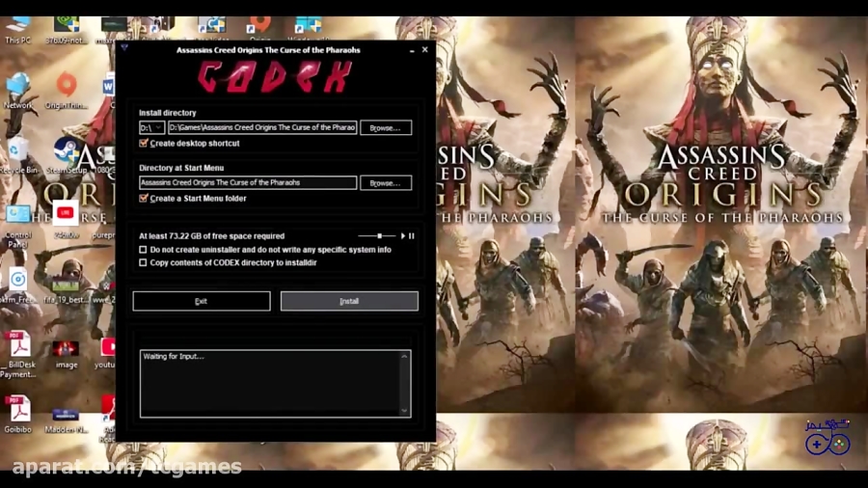Adjust the music volume slider
Image resolution: width=868 pixels, height=488 pixels.
pyautogui.click(x=379, y=235)
